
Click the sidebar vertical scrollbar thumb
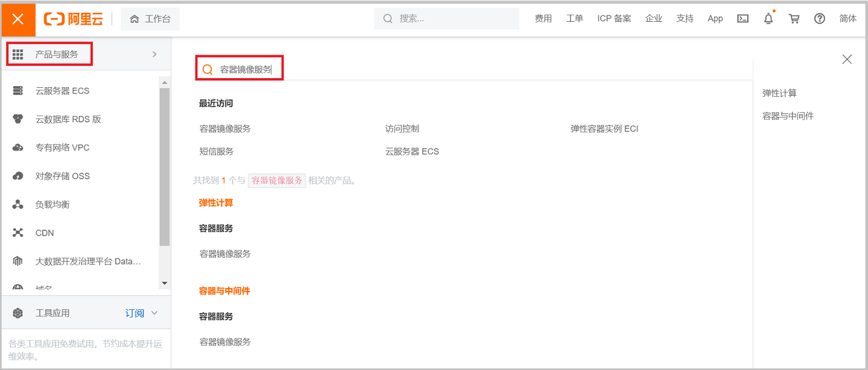tap(164, 167)
